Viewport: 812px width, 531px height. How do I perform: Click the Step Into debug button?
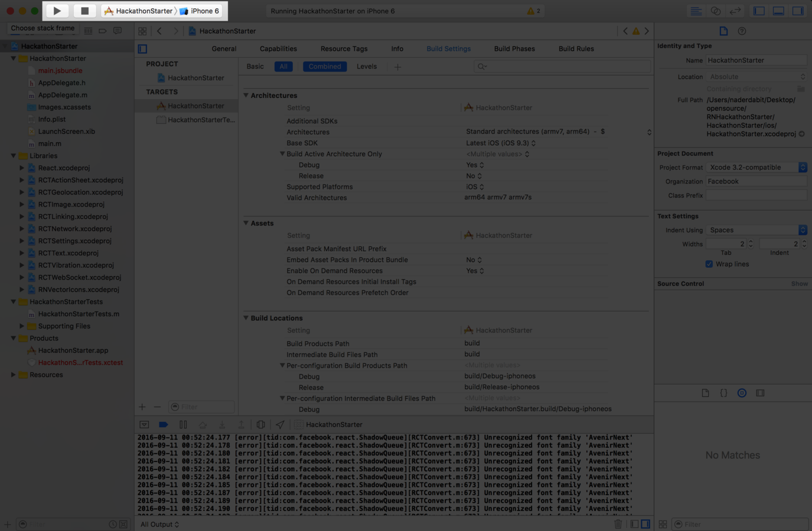tap(222, 425)
